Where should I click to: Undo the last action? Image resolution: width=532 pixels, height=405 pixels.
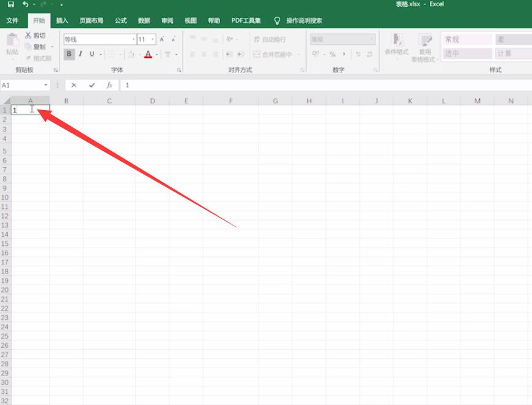coord(25,4)
